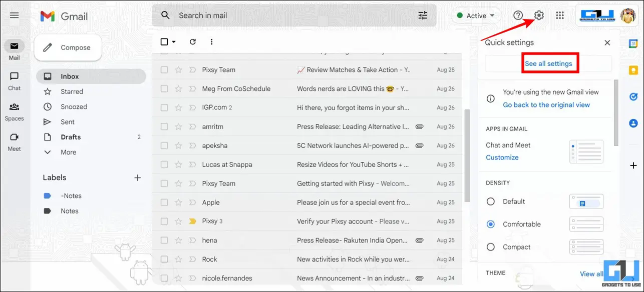Open the main menu hamburger icon
Screen dimensions: 644x292
click(14, 15)
